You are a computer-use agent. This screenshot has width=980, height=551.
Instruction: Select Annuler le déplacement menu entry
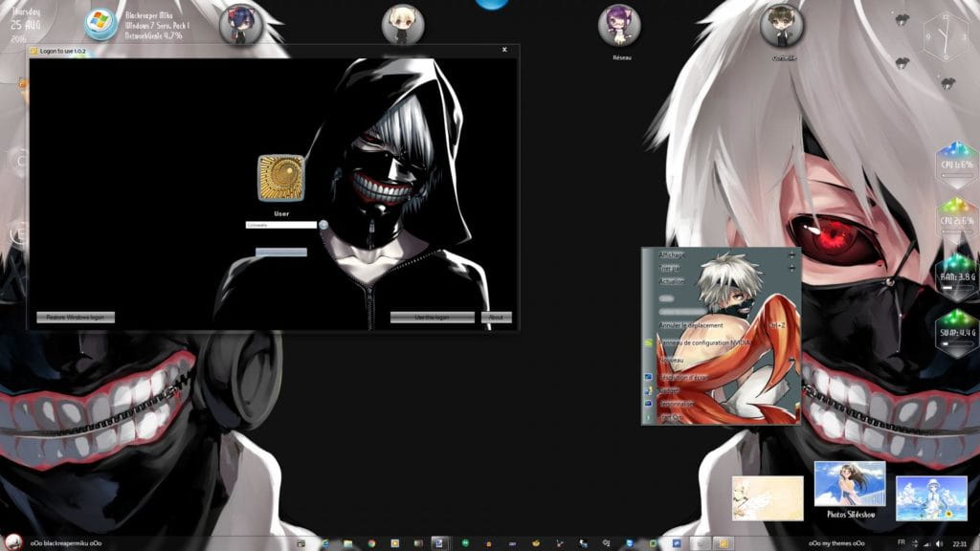coord(691,325)
